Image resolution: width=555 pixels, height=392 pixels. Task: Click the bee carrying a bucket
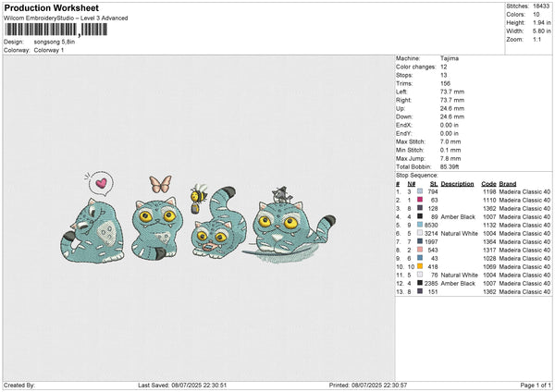(199, 198)
